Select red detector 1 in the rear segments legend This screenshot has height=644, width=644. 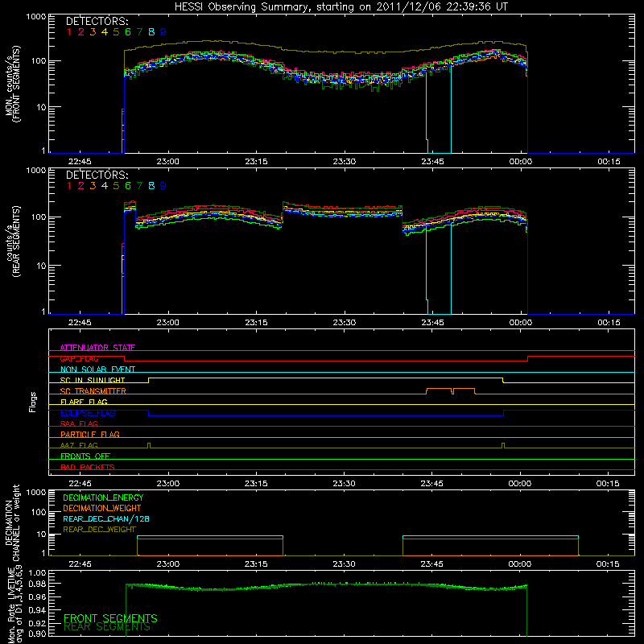pos(69,186)
